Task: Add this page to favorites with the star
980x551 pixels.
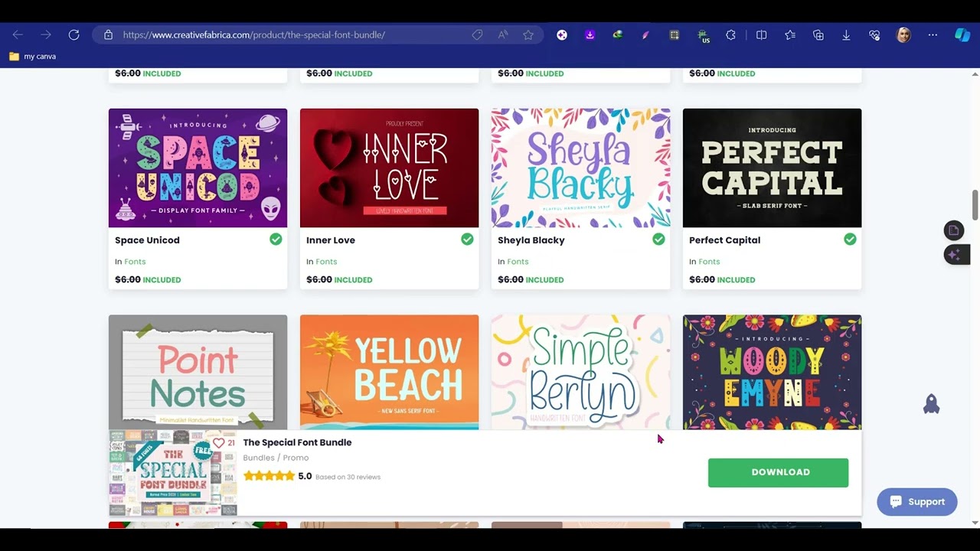Action: tap(528, 34)
